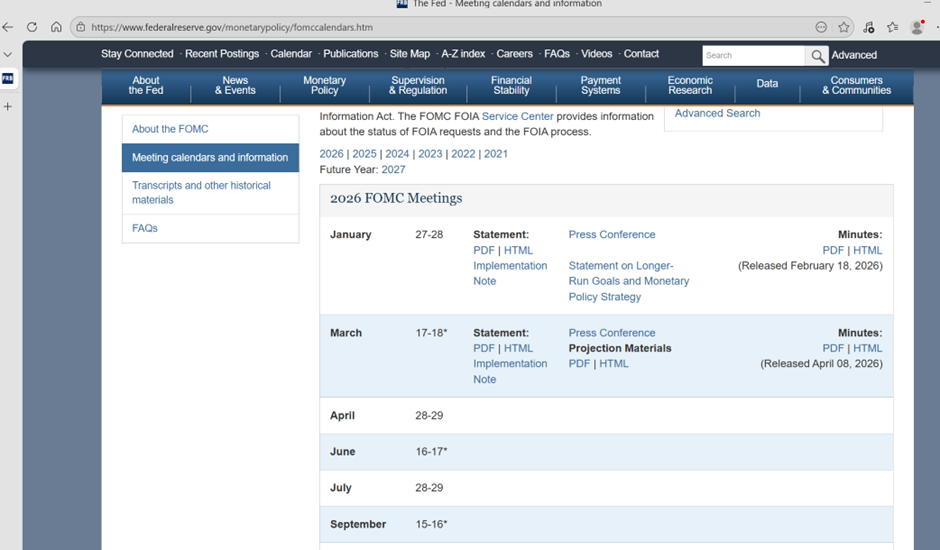Open the Contact top link

641,53
